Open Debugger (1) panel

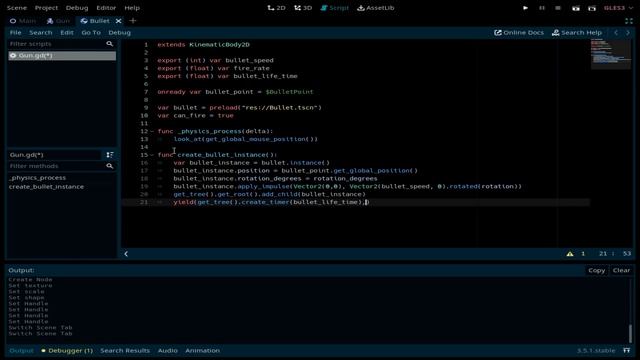tap(67, 351)
